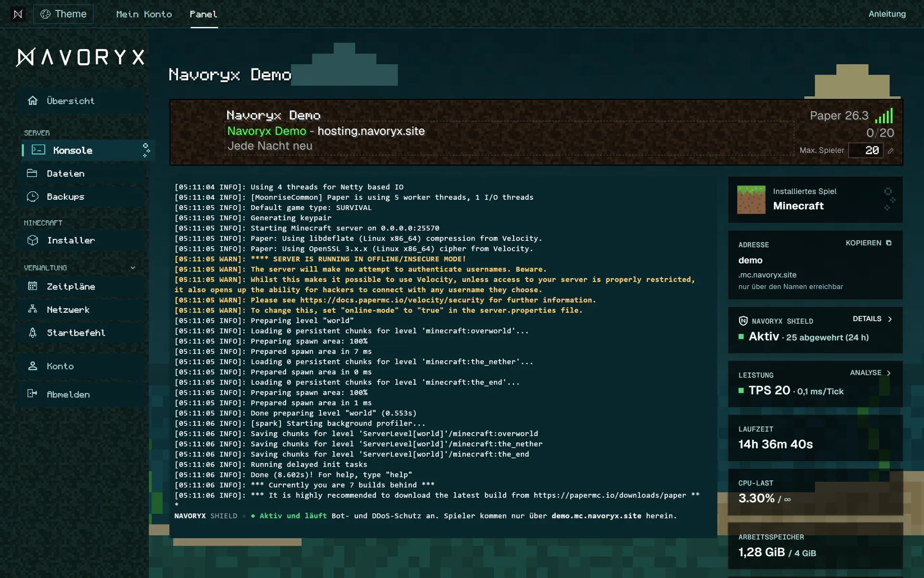Click the pencil edit icon beside Max. Spieler
The image size is (924, 578).
[891, 151]
